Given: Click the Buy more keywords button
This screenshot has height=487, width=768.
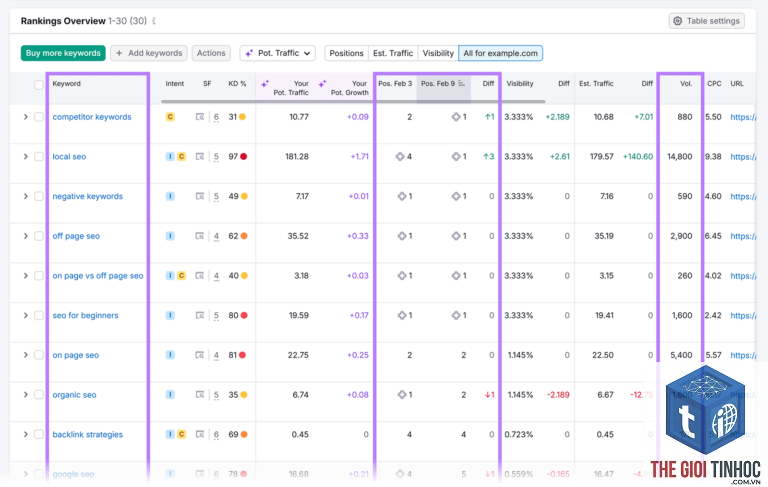Looking at the screenshot, I should coord(63,53).
